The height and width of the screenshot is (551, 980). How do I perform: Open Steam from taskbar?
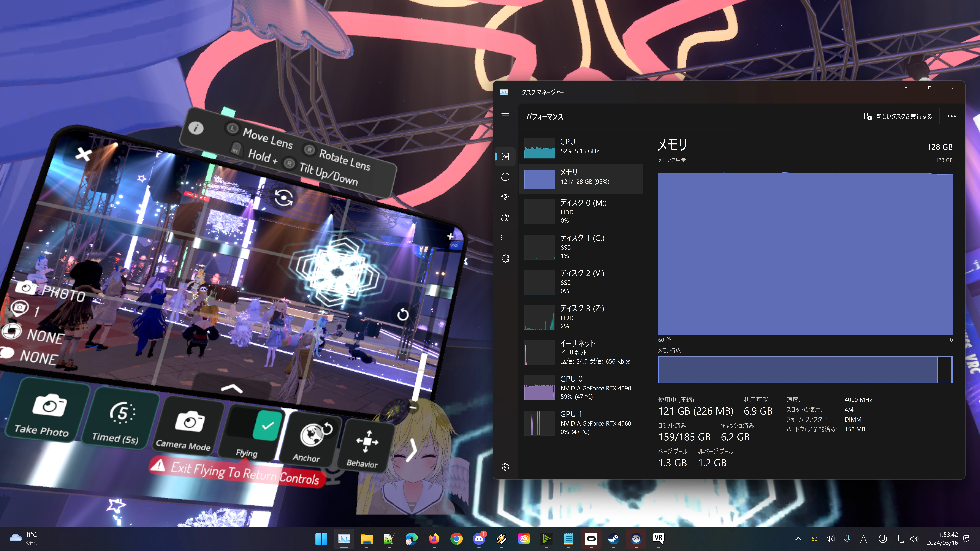(x=613, y=539)
